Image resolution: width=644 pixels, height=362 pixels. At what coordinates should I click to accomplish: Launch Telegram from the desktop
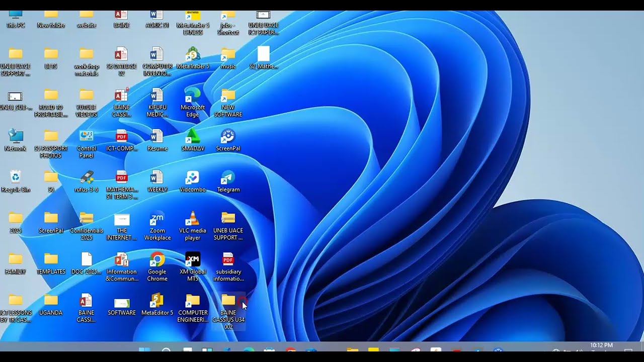click(228, 182)
